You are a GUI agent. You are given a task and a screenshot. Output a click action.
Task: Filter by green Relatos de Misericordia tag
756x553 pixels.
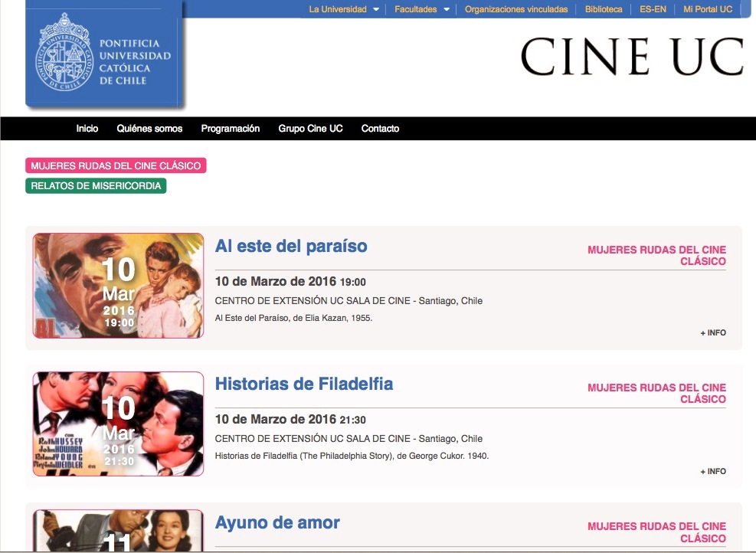tap(96, 186)
